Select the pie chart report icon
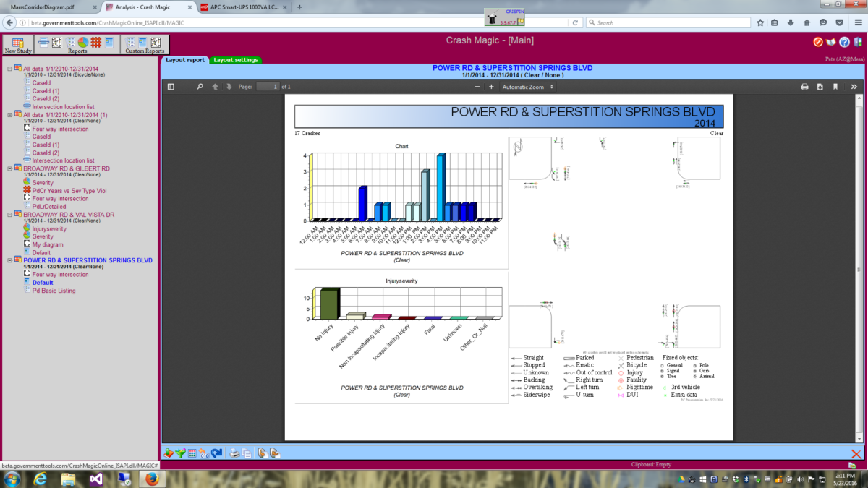The height and width of the screenshot is (488, 868). pyautogui.click(x=82, y=42)
